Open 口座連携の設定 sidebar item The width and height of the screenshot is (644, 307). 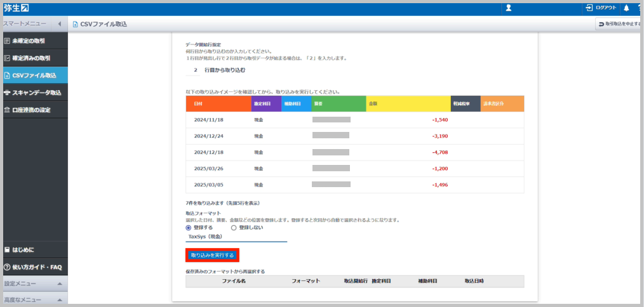(x=34, y=110)
